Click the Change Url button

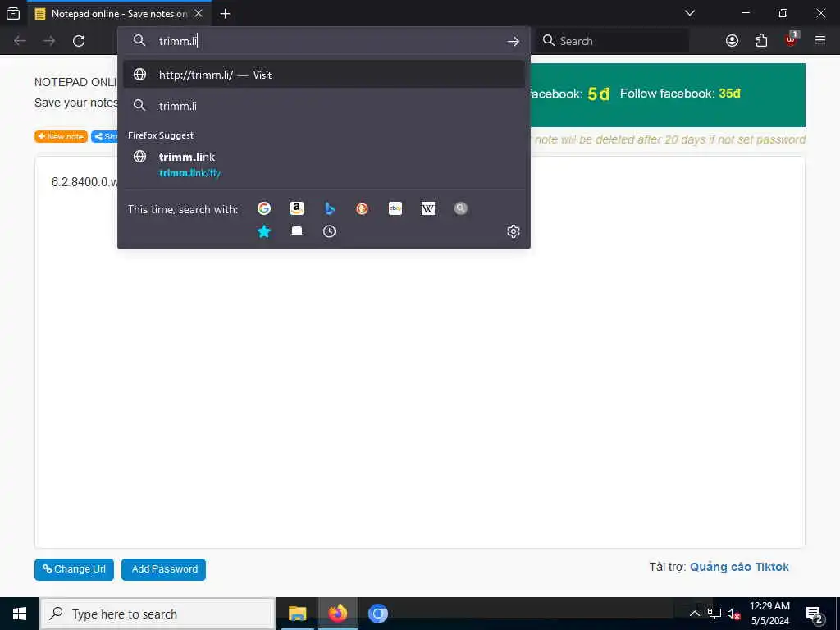coord(74,569)
